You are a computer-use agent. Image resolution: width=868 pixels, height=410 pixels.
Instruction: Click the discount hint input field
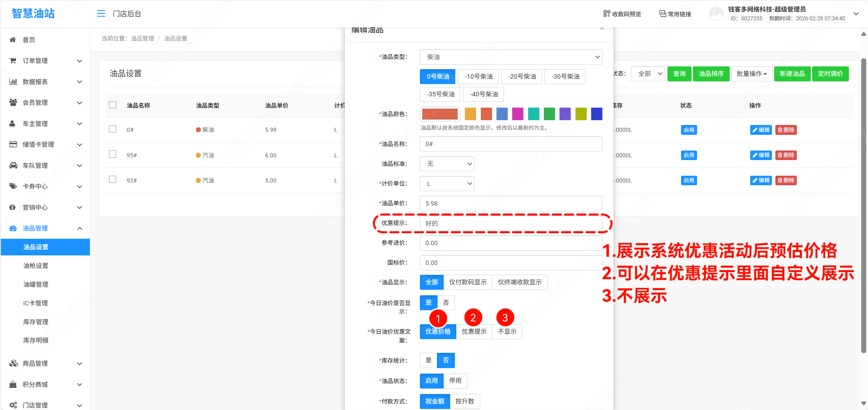tap(510, 223)
